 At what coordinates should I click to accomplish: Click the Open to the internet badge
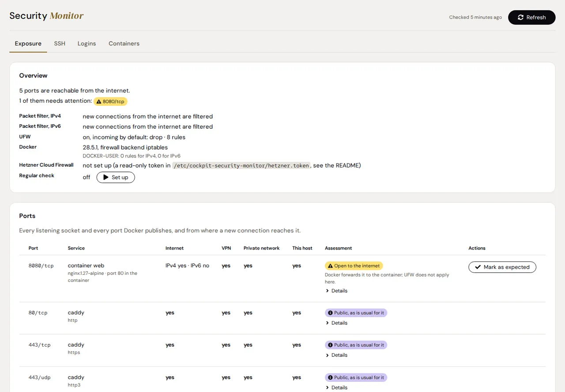pos(354,266)
